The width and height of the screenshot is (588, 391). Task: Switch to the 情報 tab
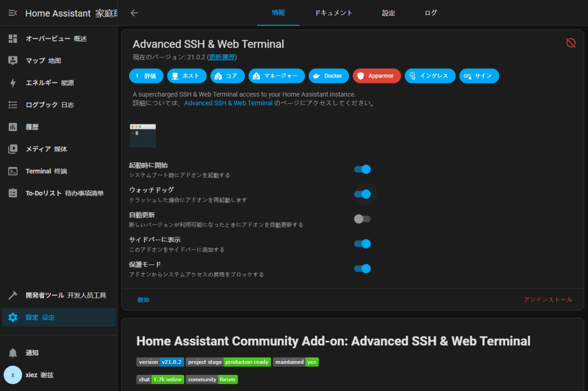[278, 13]
